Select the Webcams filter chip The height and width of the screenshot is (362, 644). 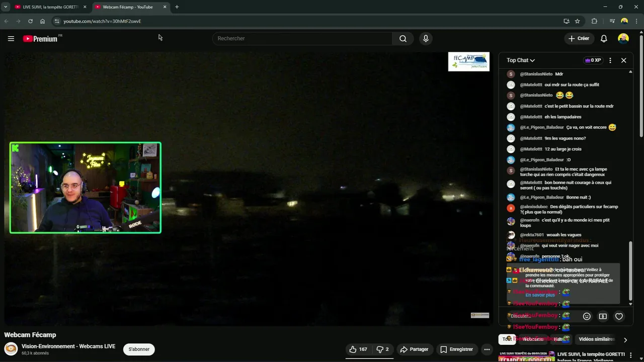click(x=533, y=339)
